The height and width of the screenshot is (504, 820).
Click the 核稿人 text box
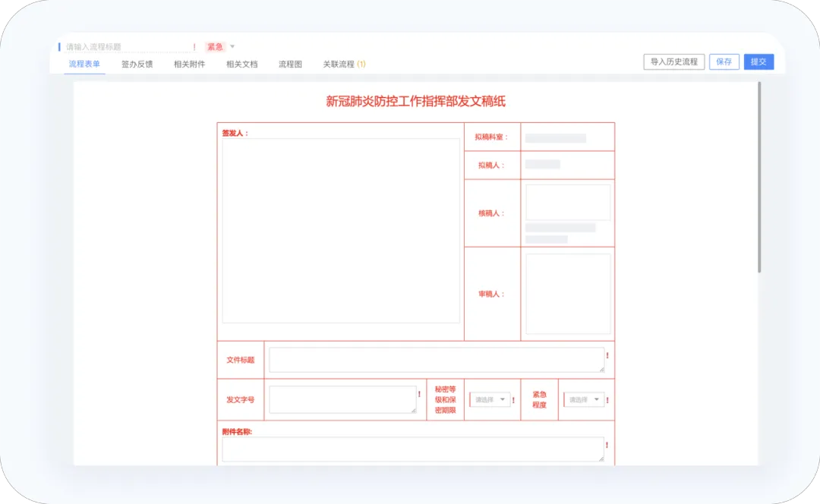pyautogui.click(x=568, y=203)
